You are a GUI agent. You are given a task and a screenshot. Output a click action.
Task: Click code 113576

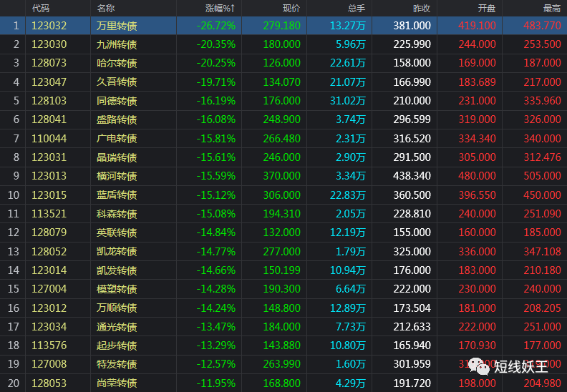click(49, 346)
